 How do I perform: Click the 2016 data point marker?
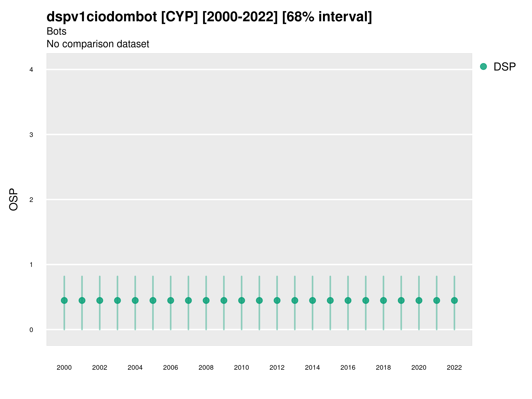[348, 300]
